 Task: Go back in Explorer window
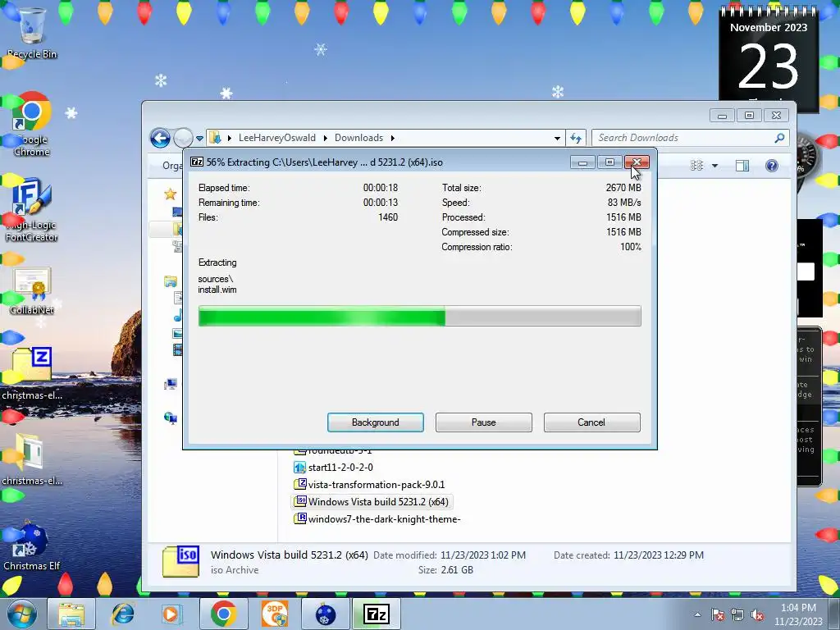(160, 138)
